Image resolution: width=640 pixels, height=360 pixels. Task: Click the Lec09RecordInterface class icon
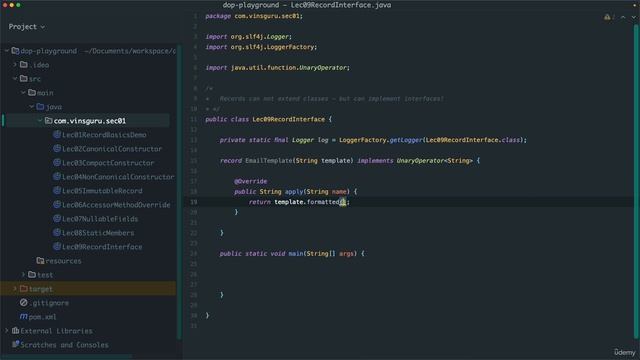point(57,247)
